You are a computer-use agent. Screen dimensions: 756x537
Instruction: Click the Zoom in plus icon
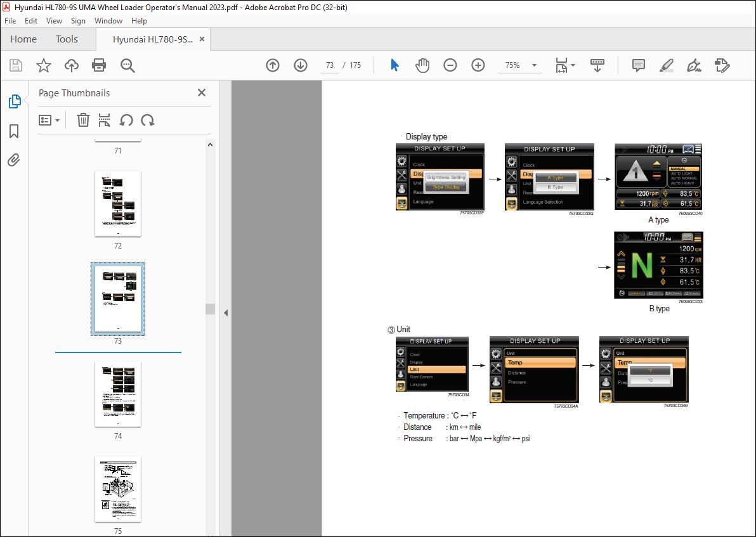(x=478, y=65)
